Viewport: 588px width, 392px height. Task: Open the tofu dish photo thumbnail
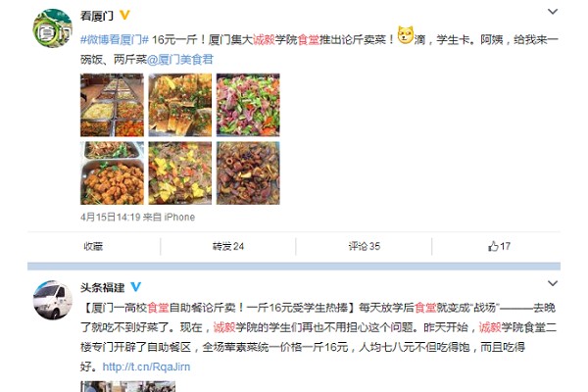(x=180, y=105)
